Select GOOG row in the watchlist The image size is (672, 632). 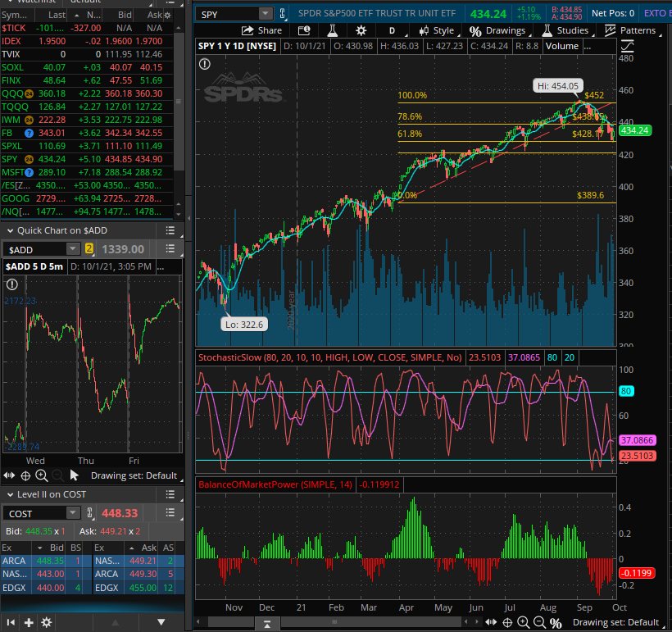tap(86, 198)
